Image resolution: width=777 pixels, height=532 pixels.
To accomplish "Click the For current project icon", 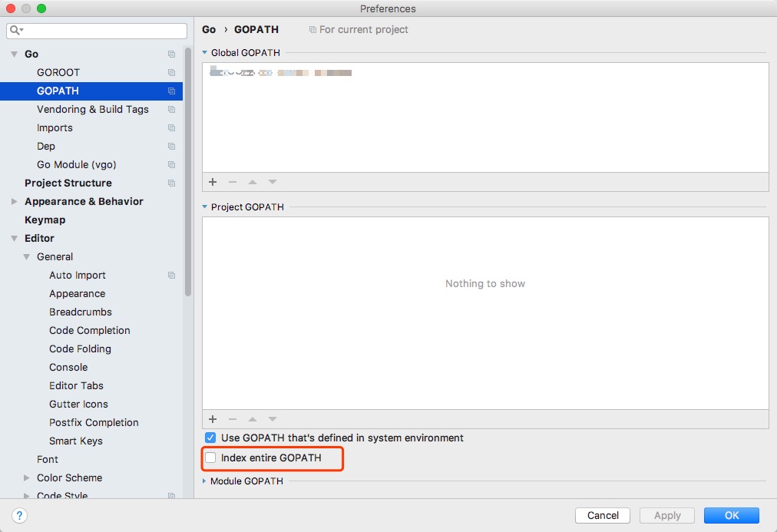I will [312, 29].
